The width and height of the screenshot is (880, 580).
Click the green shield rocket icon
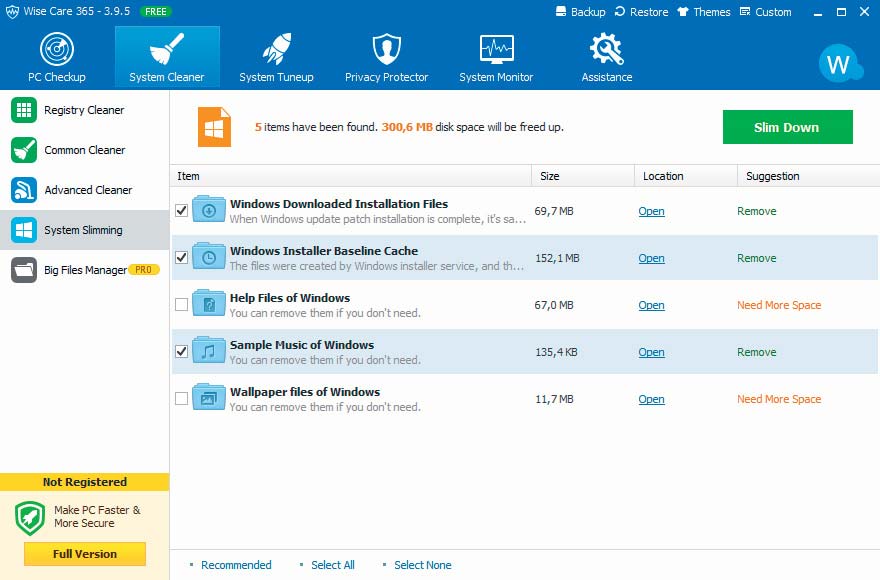click(x=30, y=518)
